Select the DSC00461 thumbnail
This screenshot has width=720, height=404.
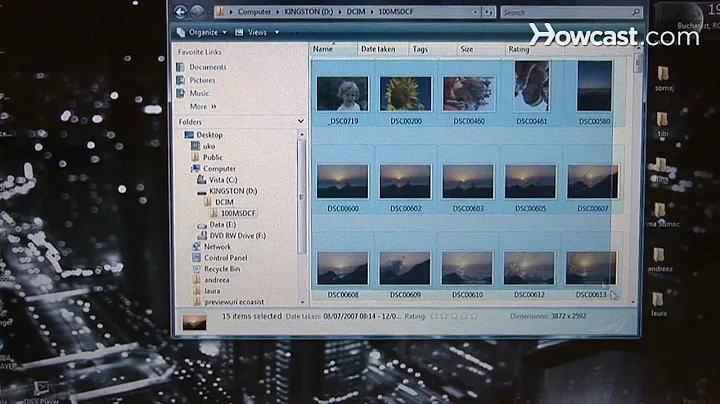point(532,86)
